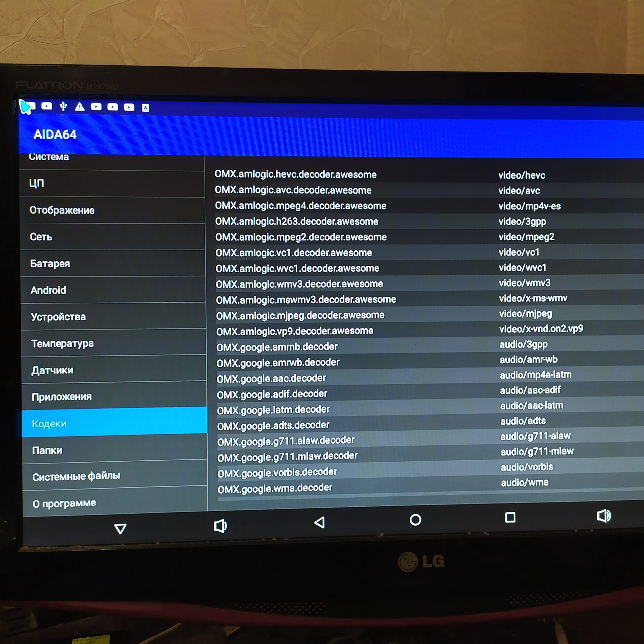Screen dimensions: 644x644
Task: Click the audio/amr-wb value
Action: [528, 359]
